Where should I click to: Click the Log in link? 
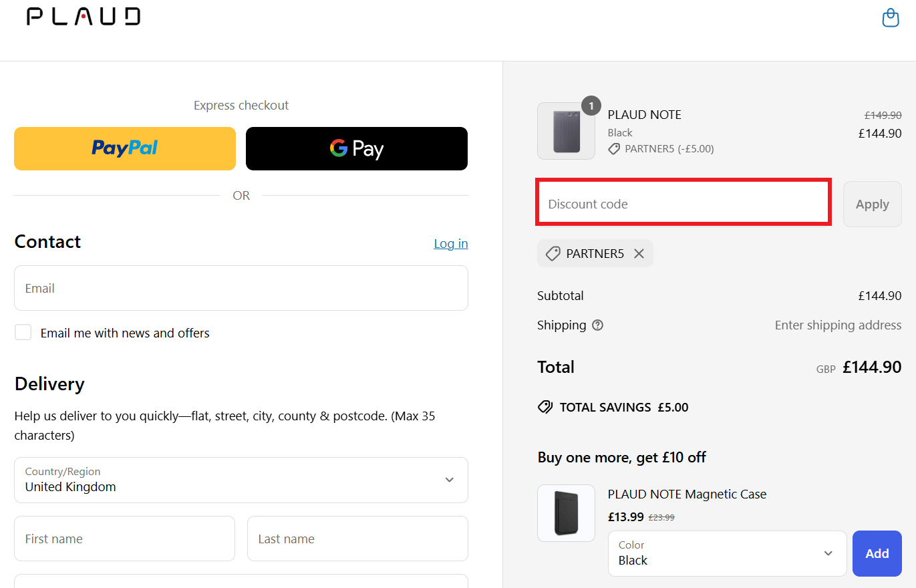point(451,243)
